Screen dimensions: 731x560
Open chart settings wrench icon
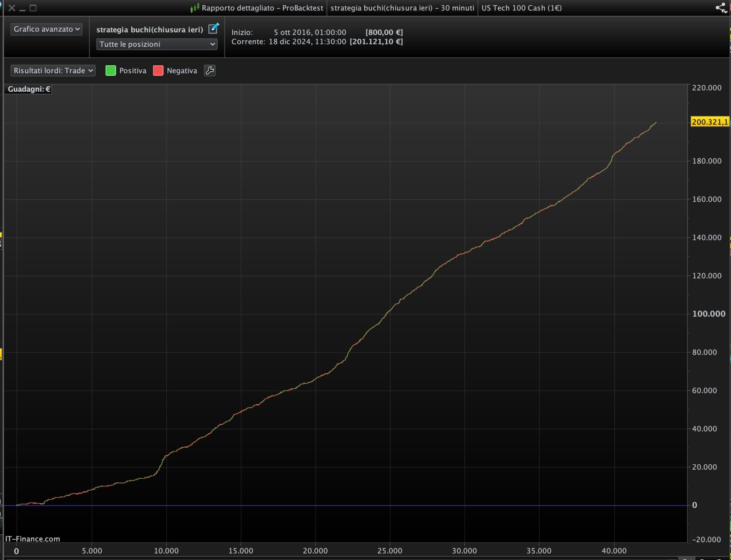(x=210, y=71)
